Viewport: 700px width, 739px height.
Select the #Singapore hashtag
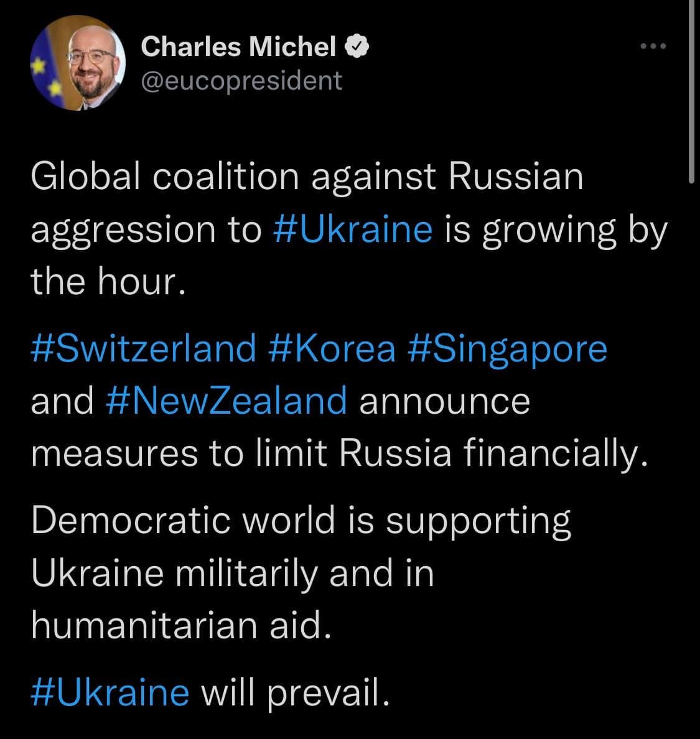[506, 347]
